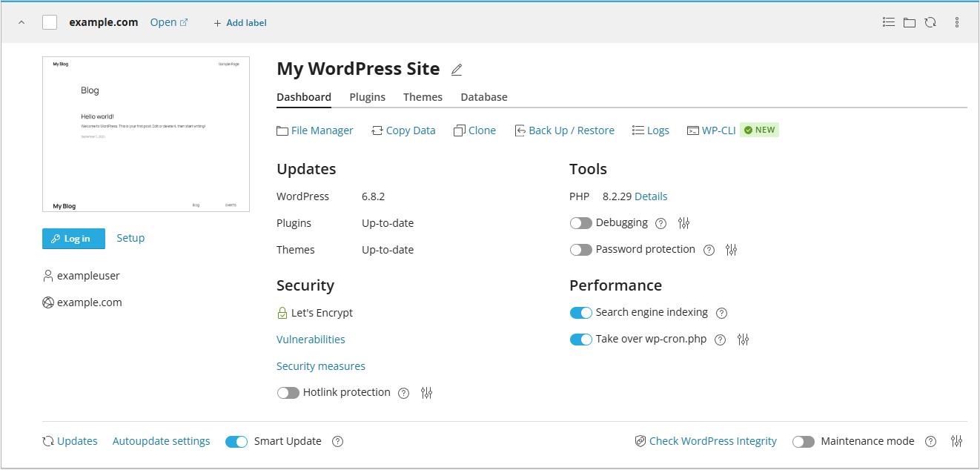Open Debugging settings sliders icon
The width and height of the screenshot is (980, 470).
(684, 223)
